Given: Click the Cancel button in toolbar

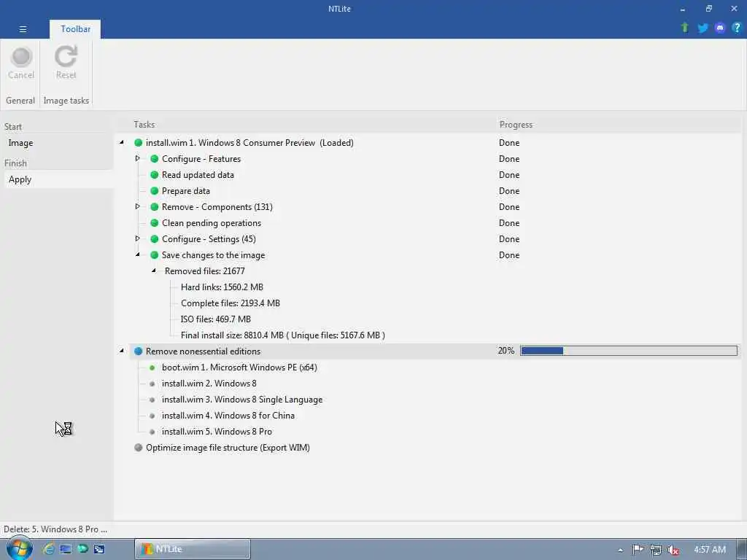Looking at the screenshot, I should pyautogui.click(x=21, y=63).
